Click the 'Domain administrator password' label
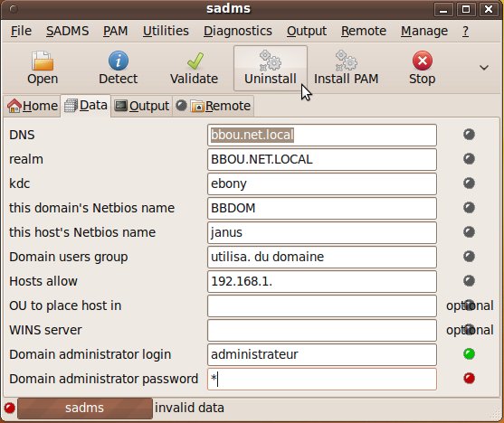Viewport: 504px width, 423px height. (x=103, y=379)
